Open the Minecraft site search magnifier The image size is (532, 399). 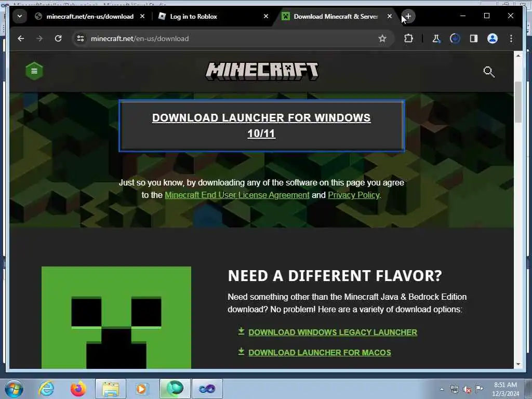click(x=488, y=72)
